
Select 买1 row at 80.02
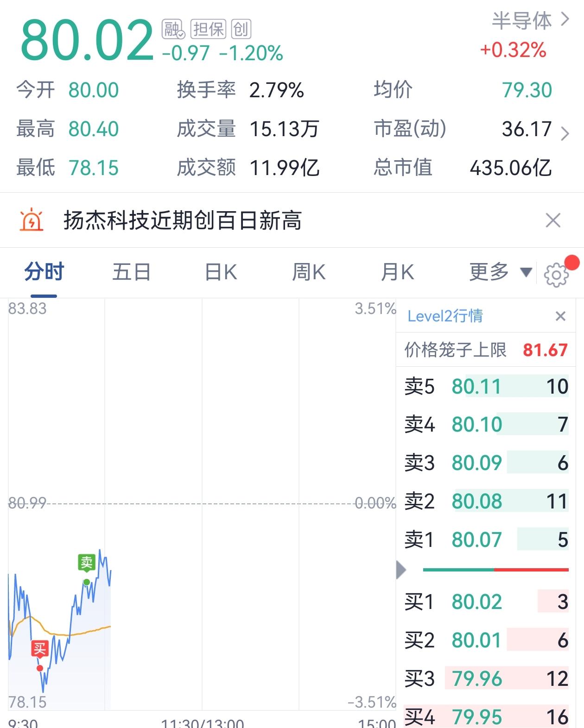pyautogui.click(x=486, y=602)
